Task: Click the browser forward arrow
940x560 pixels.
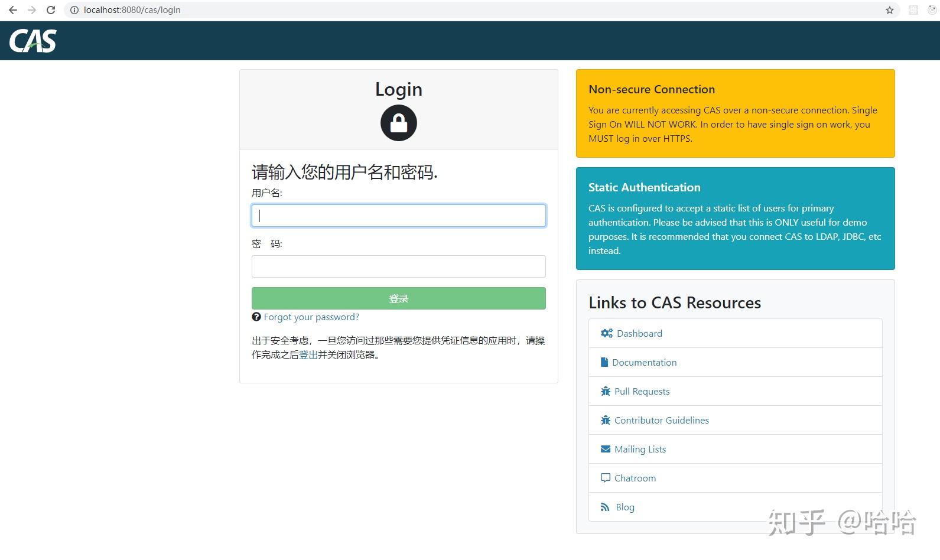Action: tap(32, 10)
